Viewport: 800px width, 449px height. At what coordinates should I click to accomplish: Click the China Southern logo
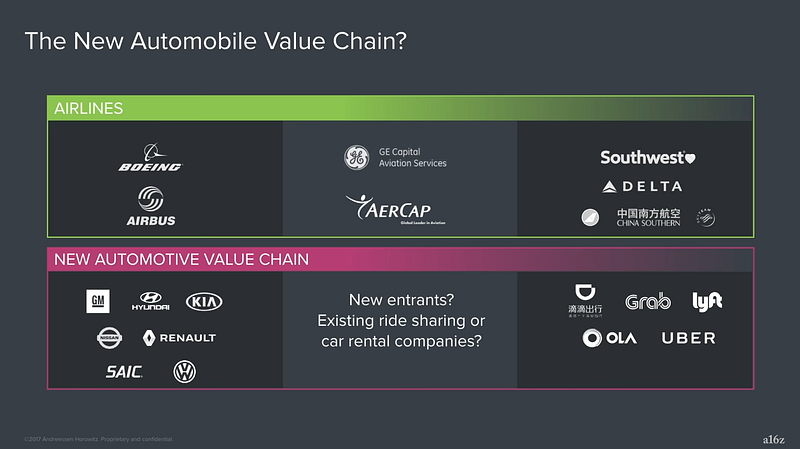pyautogui.click(x=648, y=217)
